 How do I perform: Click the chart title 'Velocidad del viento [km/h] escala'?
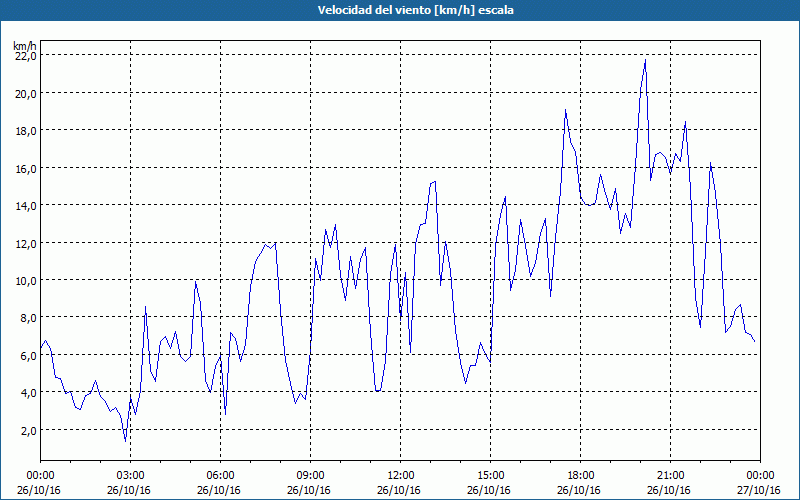(415, 10)
